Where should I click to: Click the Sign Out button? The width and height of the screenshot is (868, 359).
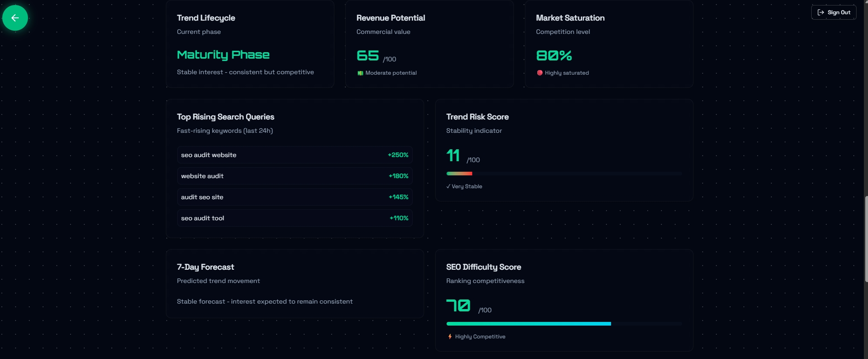834,12
